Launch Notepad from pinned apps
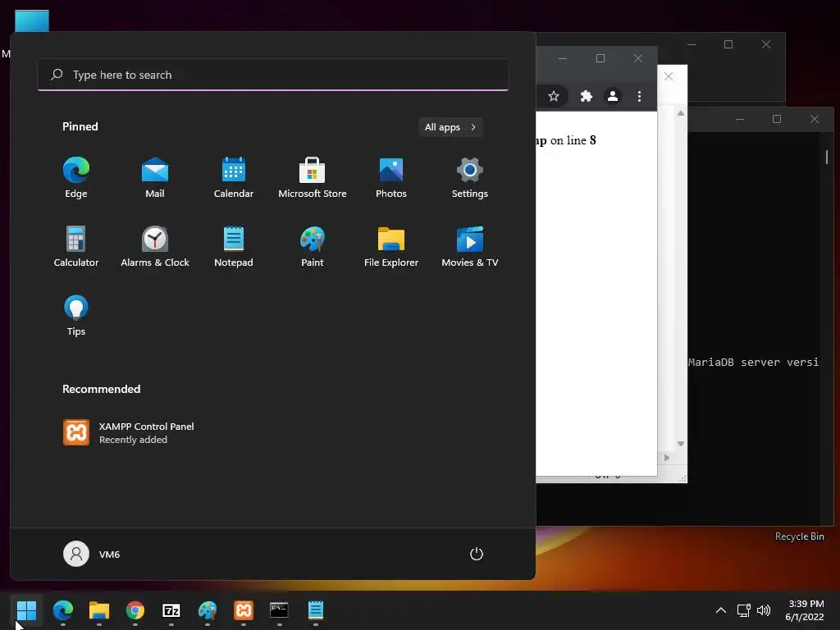840x630 pixels. 234,246
